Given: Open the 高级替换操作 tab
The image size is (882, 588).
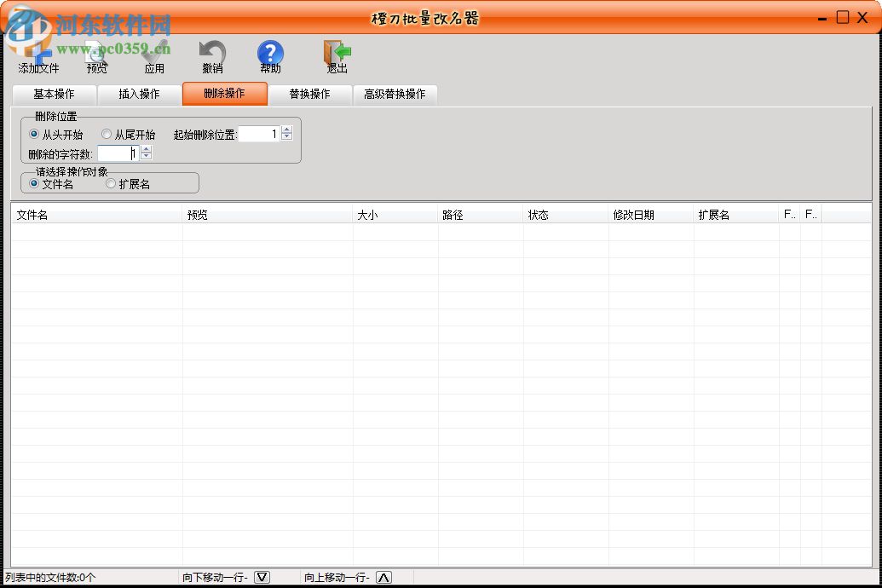Looking at the screenshot, I should coord(395,95).
